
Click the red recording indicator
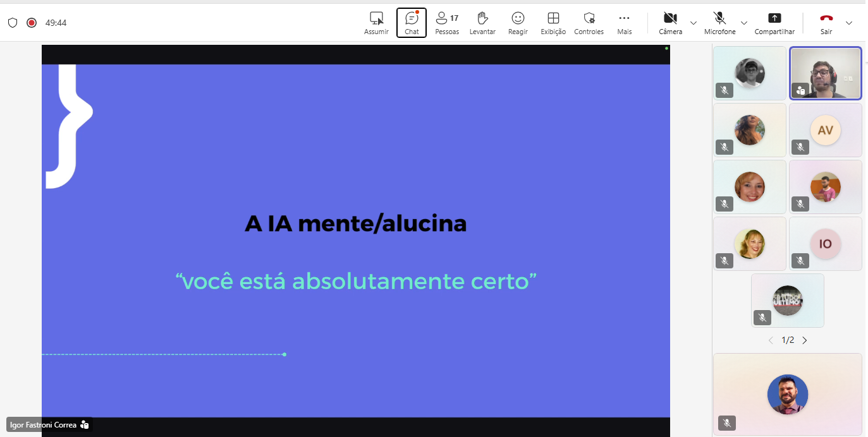coord(32,23)
